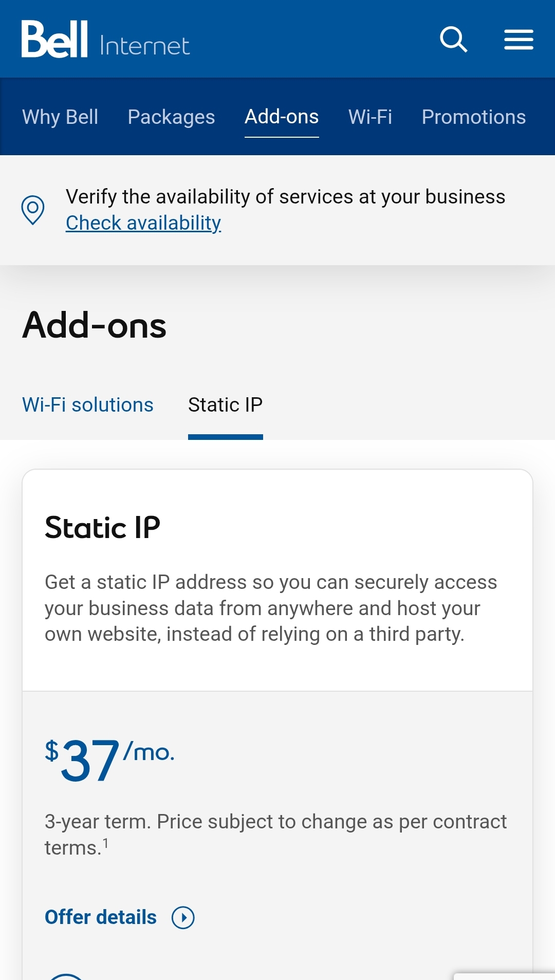Switch to the Wi-Fi solutions tab

[88, 405]
